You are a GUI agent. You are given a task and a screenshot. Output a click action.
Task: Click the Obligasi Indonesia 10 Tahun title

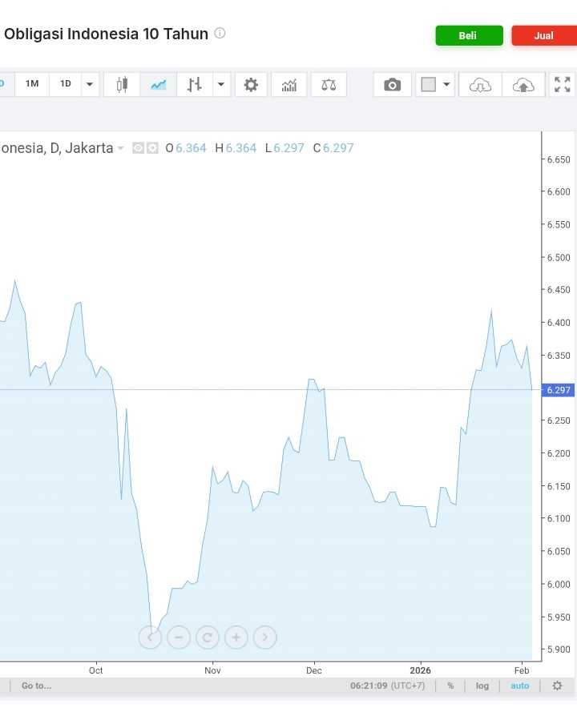tap(106, 34)
